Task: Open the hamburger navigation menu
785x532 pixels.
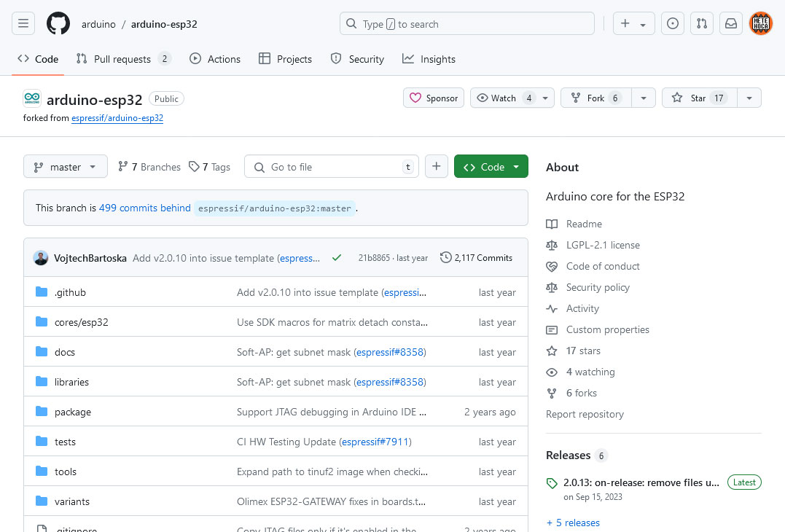Action: coord(23,23)
